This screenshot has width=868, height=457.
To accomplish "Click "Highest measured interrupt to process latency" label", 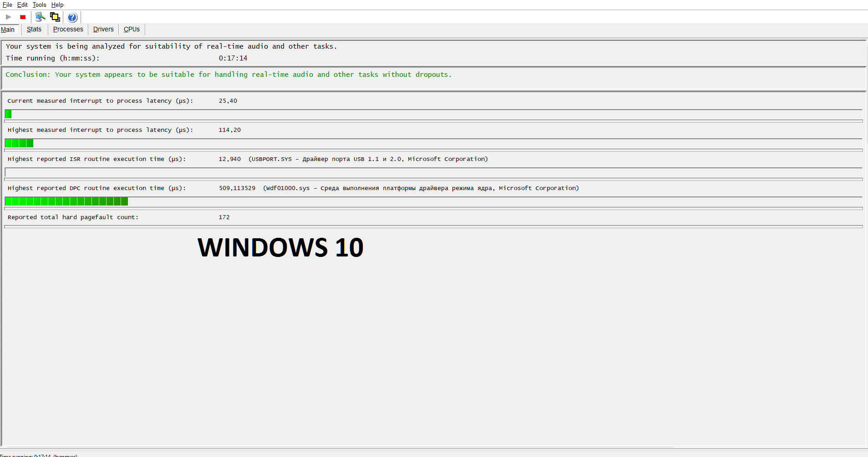I will [101, 130].
